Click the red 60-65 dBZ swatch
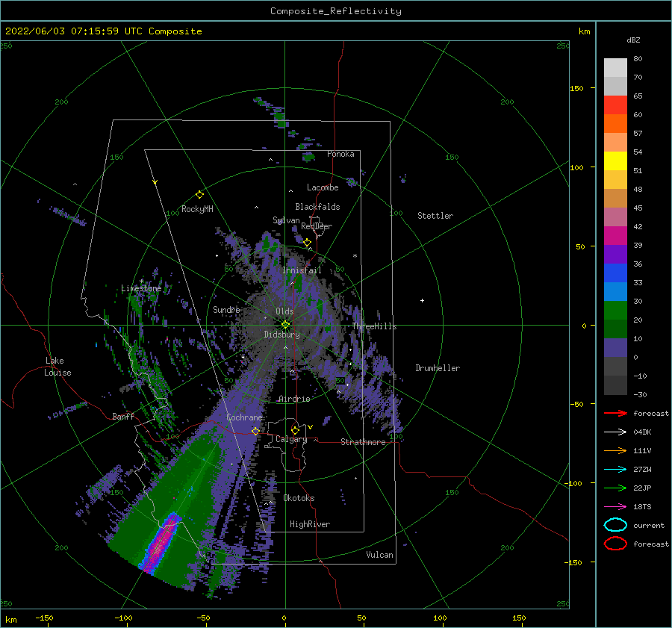 click(x=615, y=105)
